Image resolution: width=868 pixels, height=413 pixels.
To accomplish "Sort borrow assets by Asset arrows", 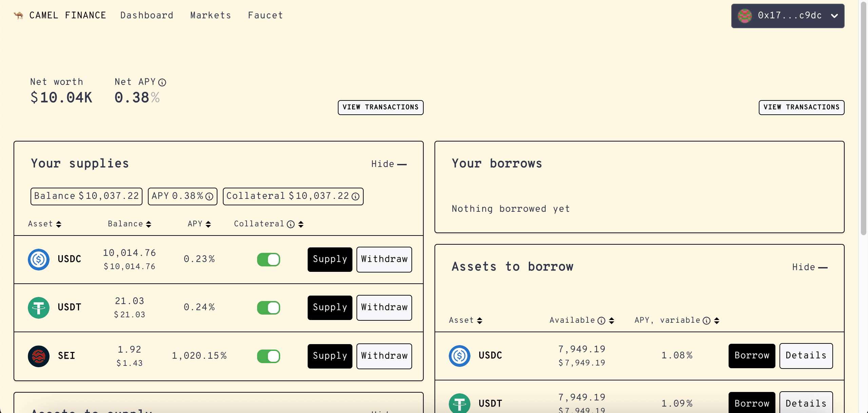I will click(480, 321).
